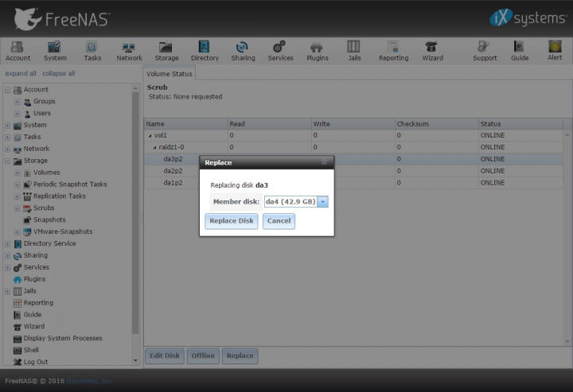573x392 pixels.
Task: Expand the Volumes tree node
Action: [18, 173]
